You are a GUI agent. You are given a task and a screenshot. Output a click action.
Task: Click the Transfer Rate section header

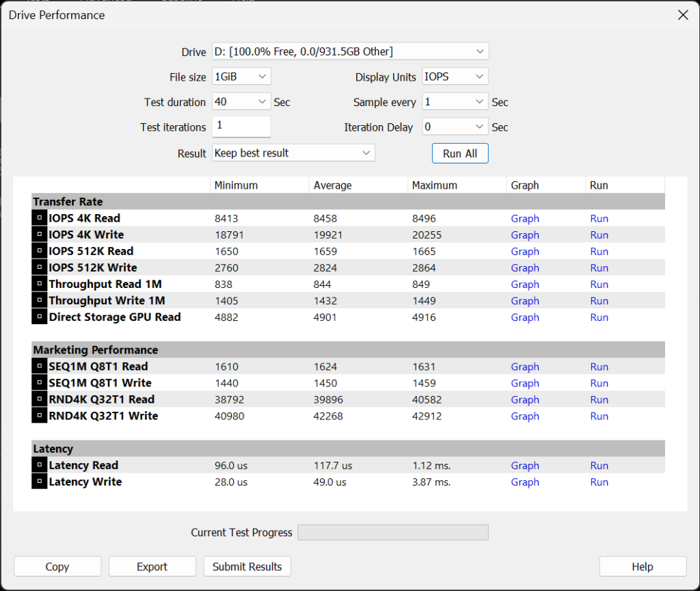tap(348, 202)
